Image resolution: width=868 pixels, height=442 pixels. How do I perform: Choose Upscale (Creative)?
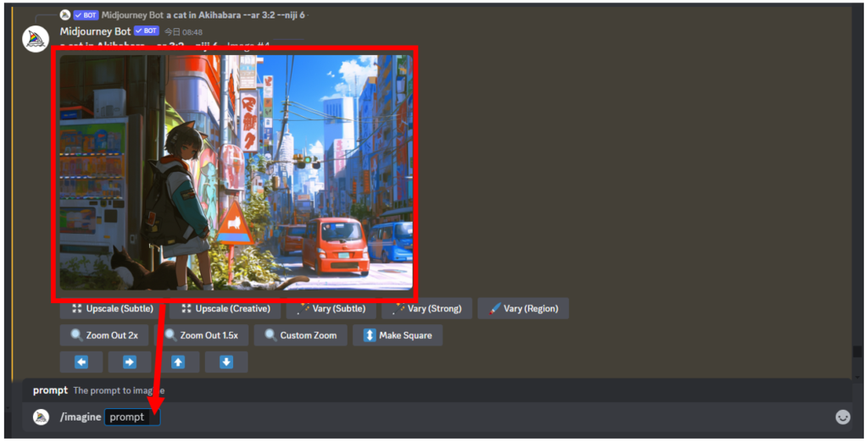[224, 309]
